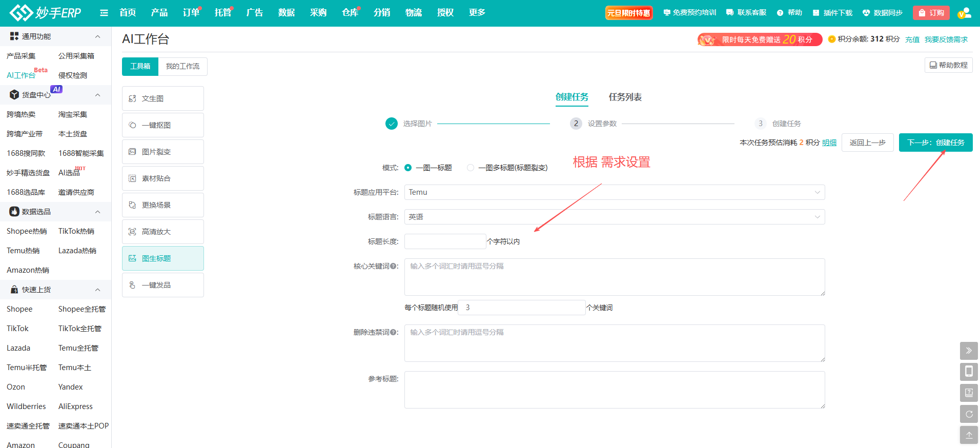The image size is (980, 448).
Task: Click the refresh icon in floating sidebar
Action: [x=969, y=414]
